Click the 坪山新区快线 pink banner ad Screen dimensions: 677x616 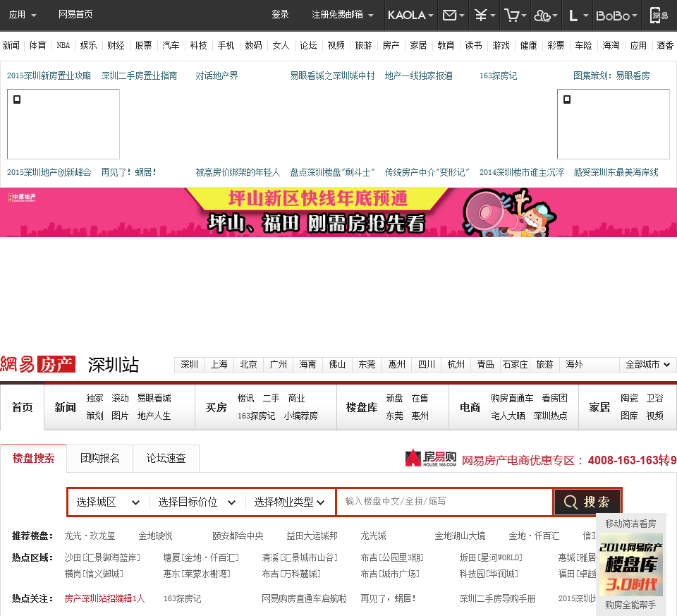pos(338,212)
